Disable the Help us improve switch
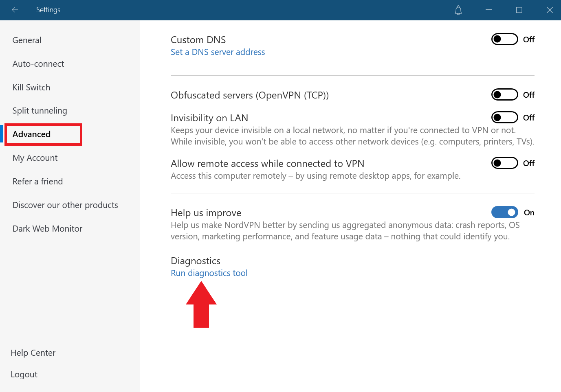 [504, 212]
